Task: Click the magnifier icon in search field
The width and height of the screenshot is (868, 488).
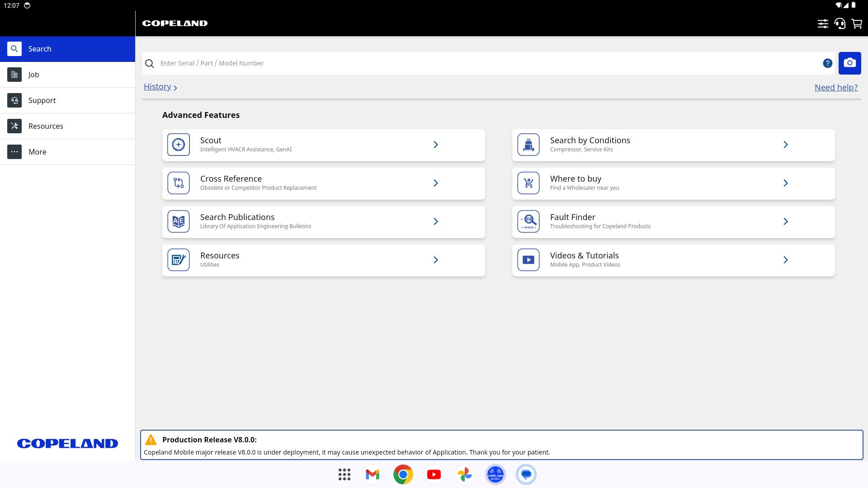Action: (x=150, y=64)
